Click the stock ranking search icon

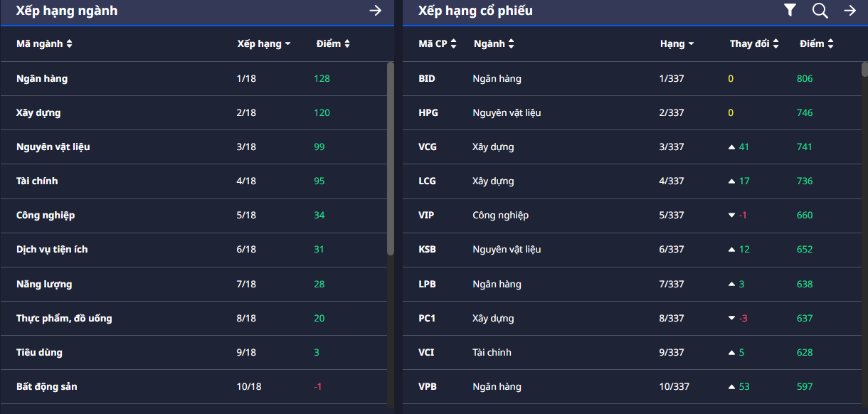(820, 10)
